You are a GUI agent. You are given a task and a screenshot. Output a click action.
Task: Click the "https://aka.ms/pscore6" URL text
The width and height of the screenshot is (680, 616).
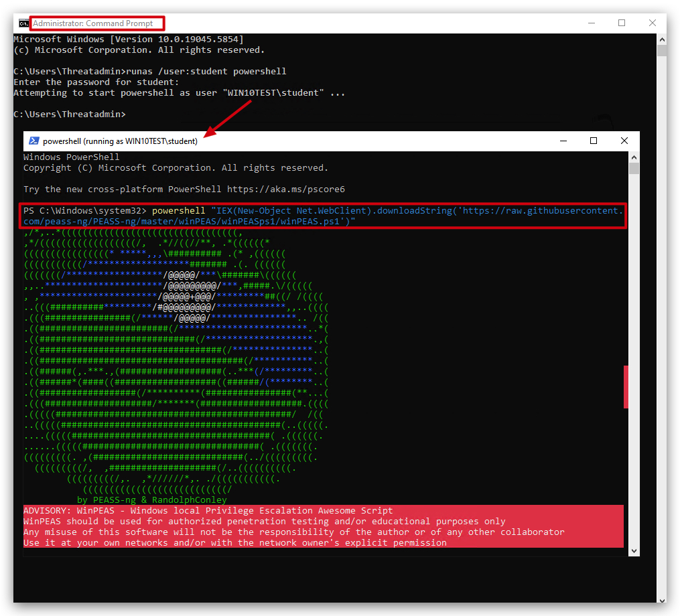tap(286, 189)
